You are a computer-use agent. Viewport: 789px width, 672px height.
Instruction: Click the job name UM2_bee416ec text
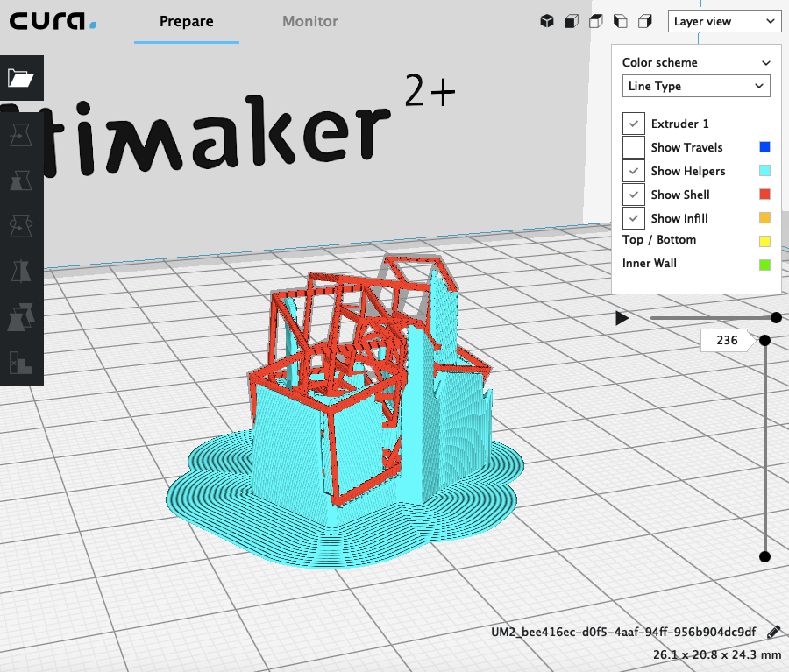(623, 632)
